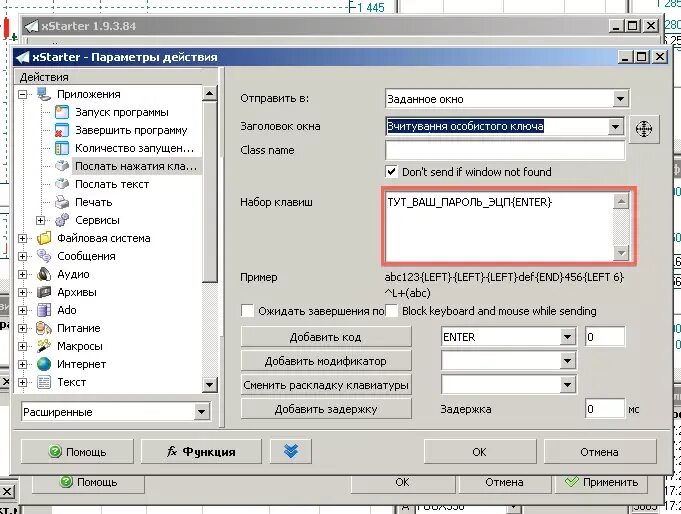
Task: Click the Ado database icon
Action: [x=44, y=310]
